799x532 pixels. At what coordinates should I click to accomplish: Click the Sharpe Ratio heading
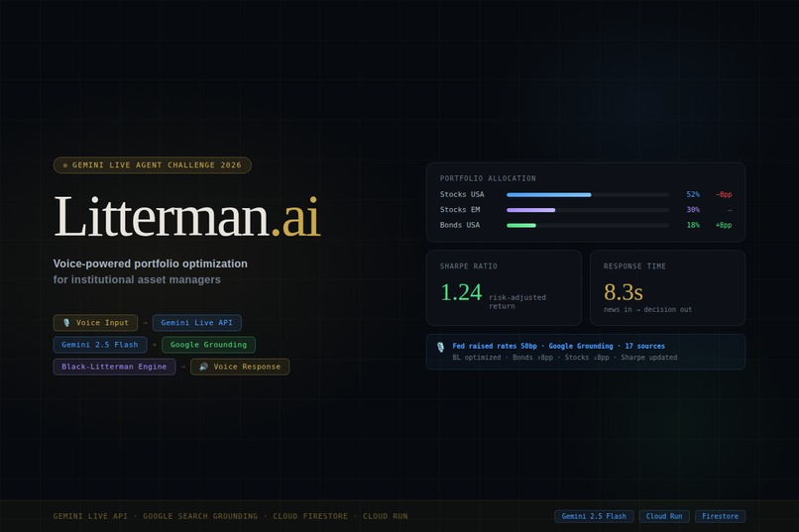[469, 266]
